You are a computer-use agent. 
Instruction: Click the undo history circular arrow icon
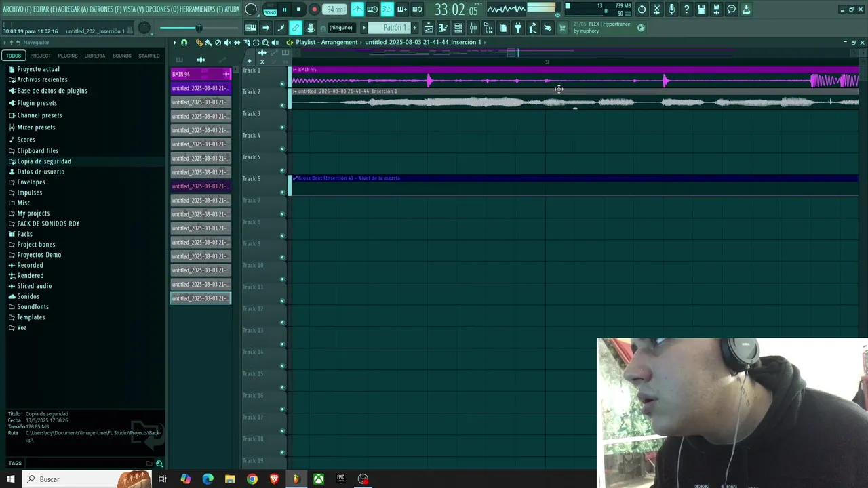[642, 9]
